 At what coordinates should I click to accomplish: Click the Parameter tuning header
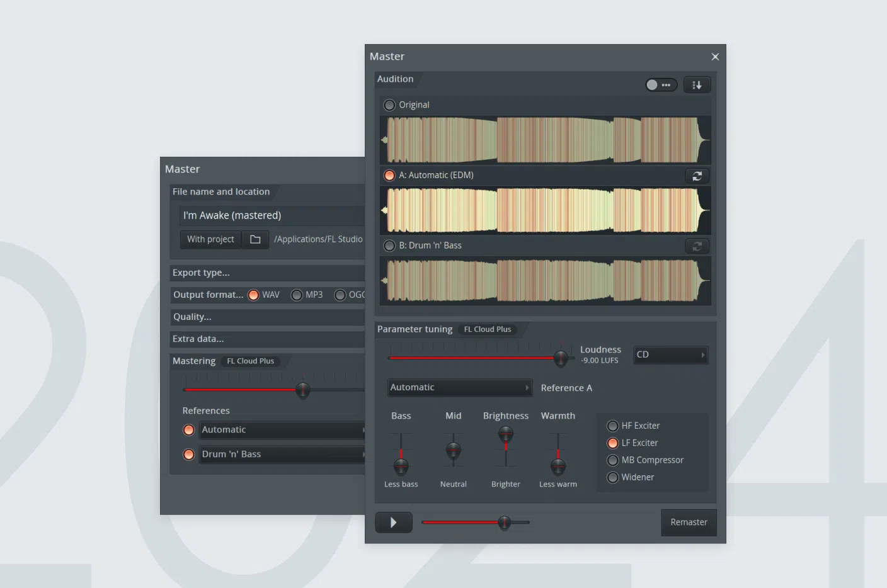415,329
